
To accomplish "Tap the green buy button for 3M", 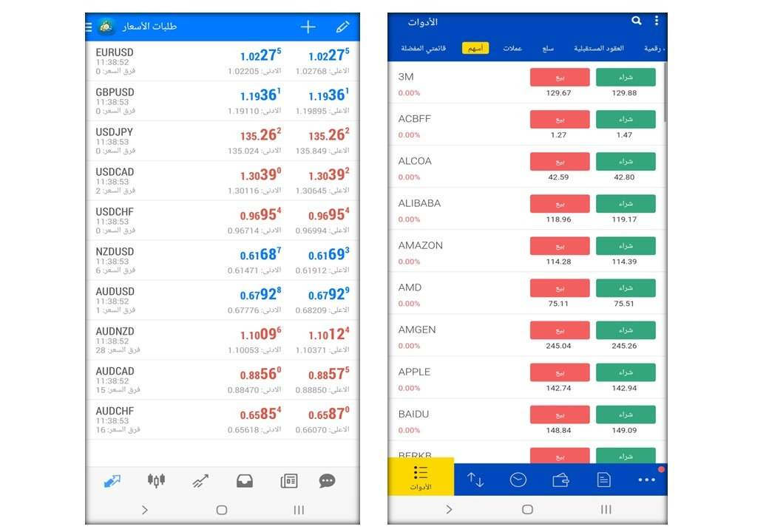I will coord(626,78).
